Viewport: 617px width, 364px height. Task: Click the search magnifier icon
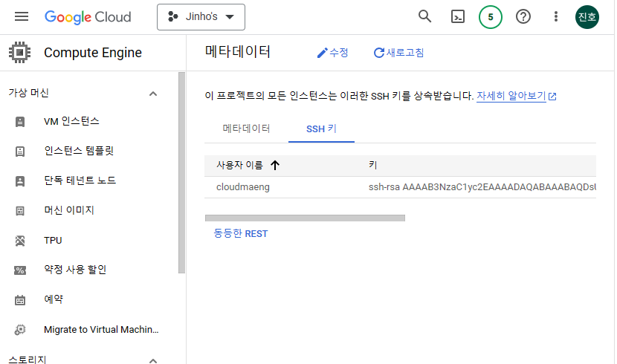424,16
